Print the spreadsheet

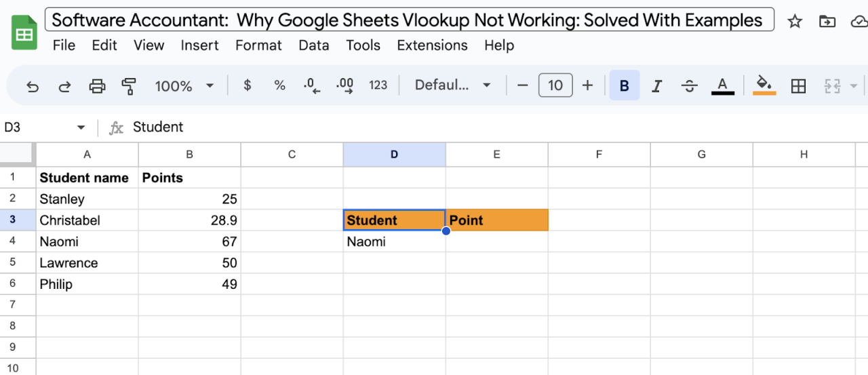point(98,86)
